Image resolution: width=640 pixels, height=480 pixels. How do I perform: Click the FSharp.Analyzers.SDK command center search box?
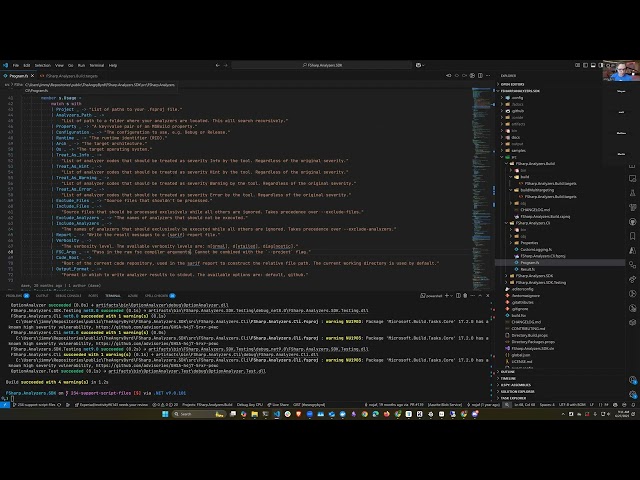(x=322, y=65)
